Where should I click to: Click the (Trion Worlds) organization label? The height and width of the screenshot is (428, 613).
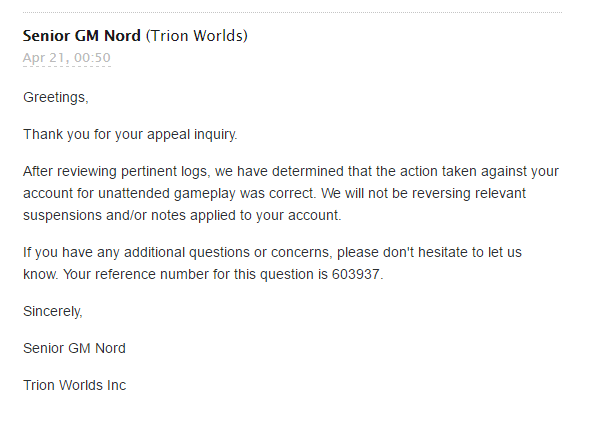pos(197,36)
